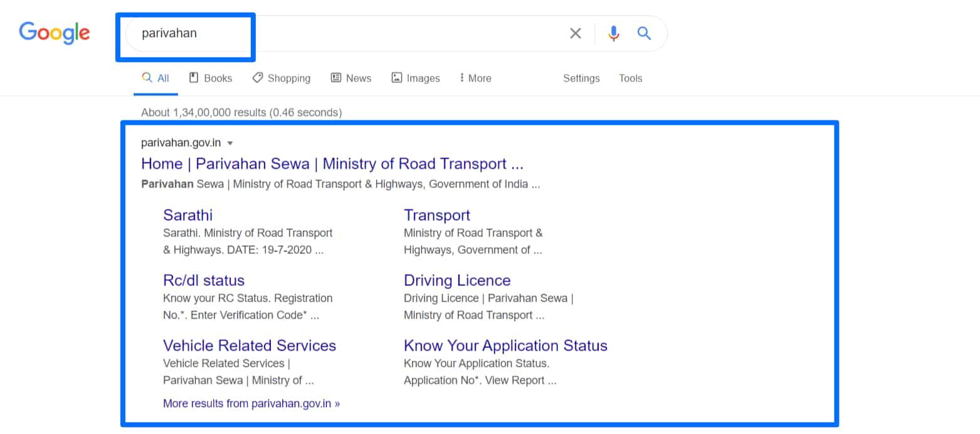This screenshot has width=980, height=434.
Task: Open the search Tools menu
Action: pos(630,78)
